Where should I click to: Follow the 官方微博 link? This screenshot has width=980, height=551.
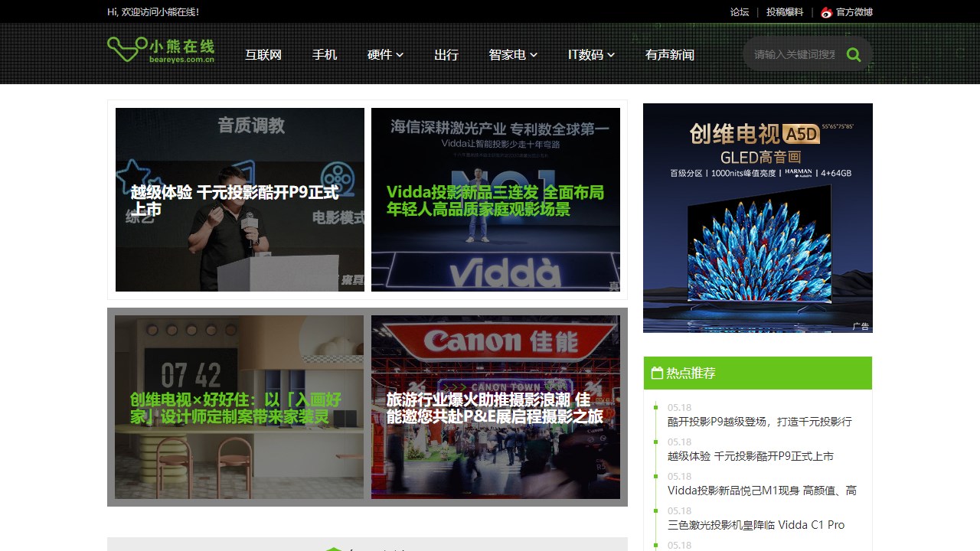point(854,12)
